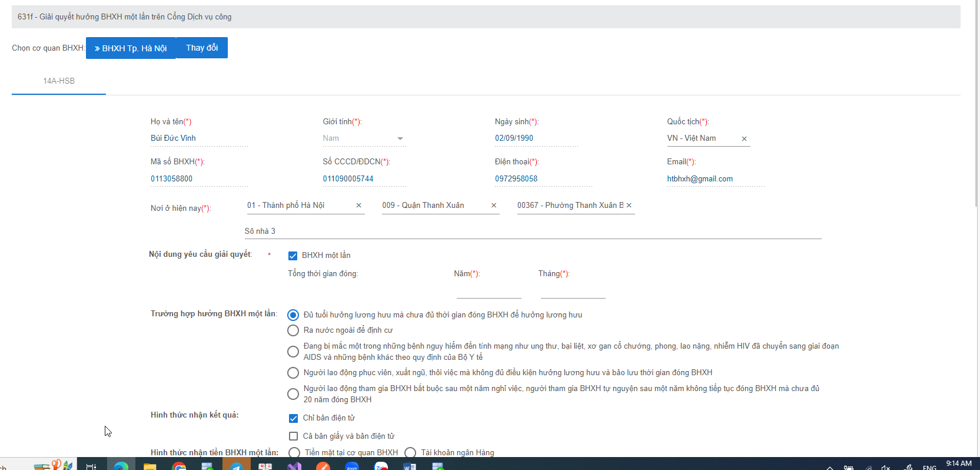980x470 pixels.
Task: Remove the Quận Thanh Xuân selection
Action: click(x=493, y=206)
